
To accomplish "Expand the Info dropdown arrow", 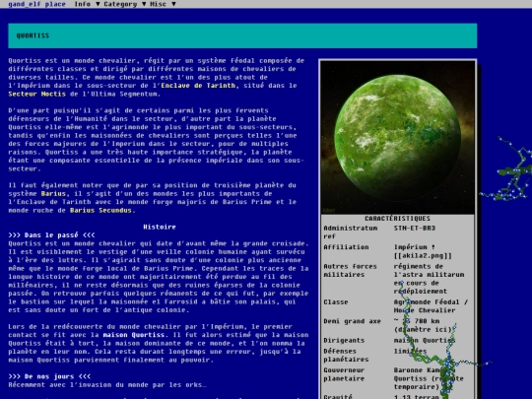I will click(x=98, y=4).
